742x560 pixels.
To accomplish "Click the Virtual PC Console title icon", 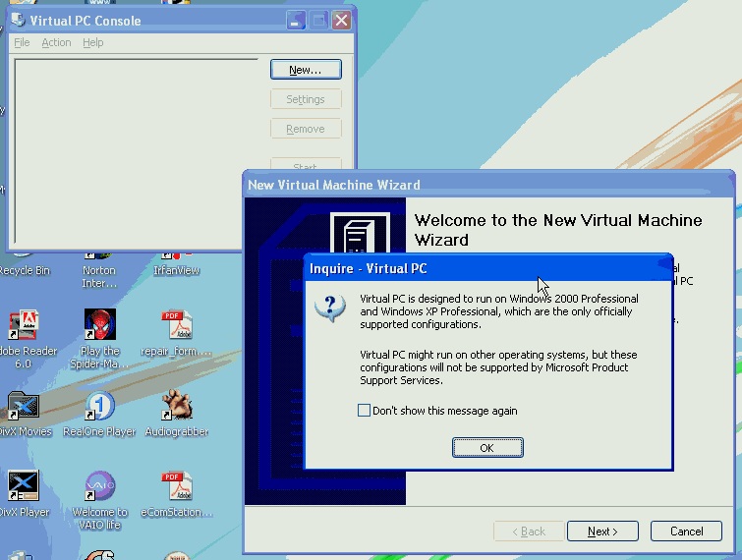I will [x=19, y=20].
